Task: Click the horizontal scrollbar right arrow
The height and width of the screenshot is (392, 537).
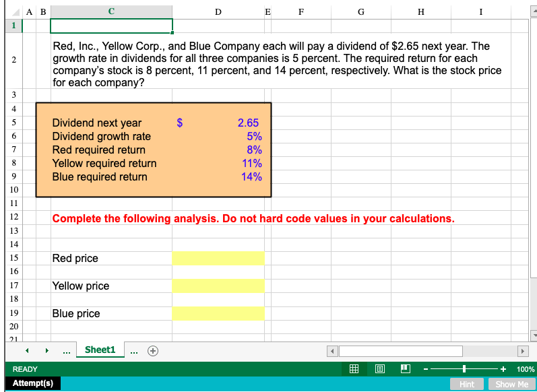Action: [522, 352]
